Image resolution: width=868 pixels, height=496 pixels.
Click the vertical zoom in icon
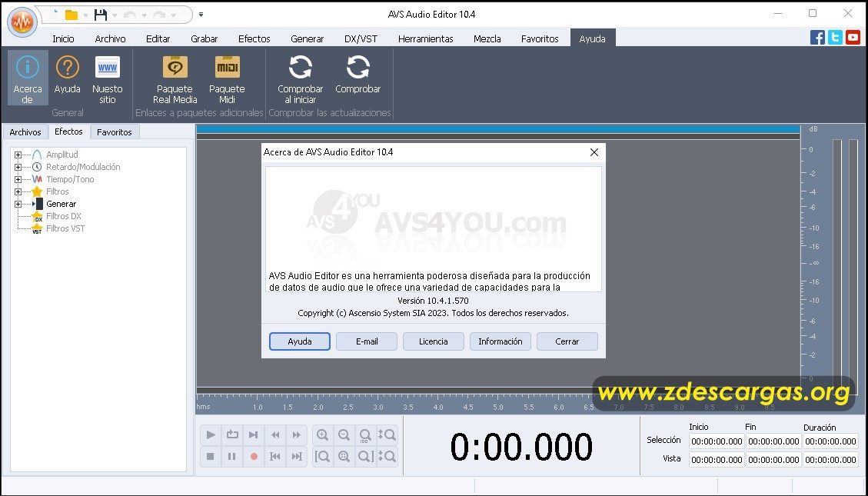tap(387, 435)
